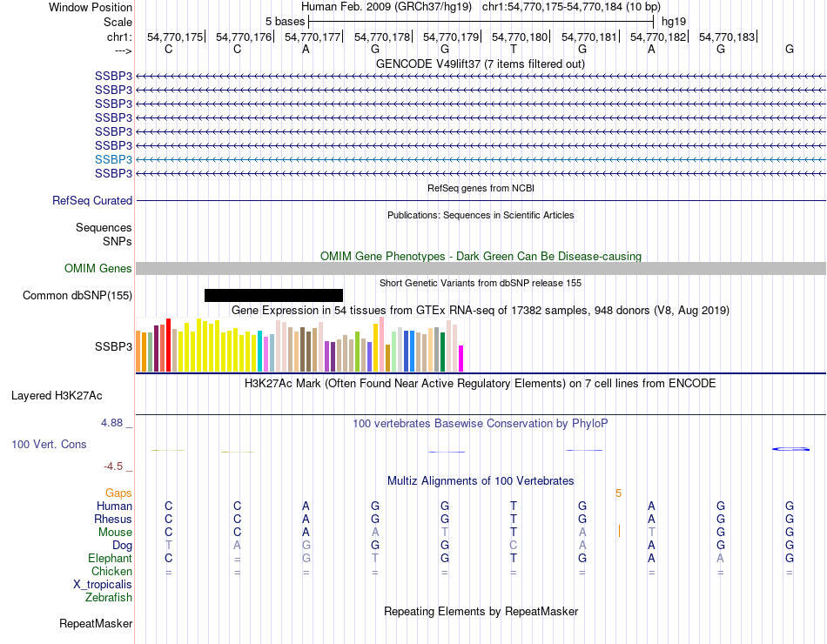Click position label 54,770,183

coord(727,37)
